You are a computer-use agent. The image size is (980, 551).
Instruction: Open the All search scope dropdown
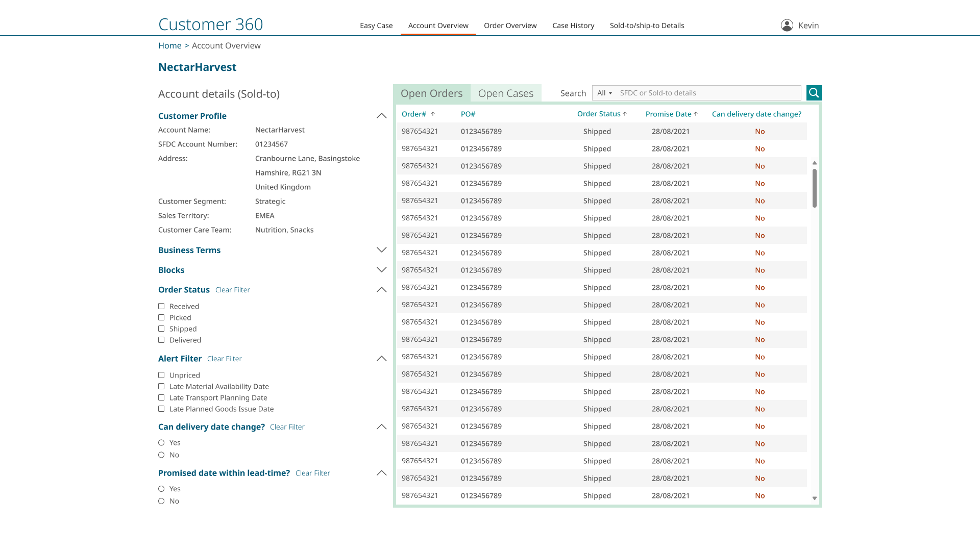click(604, 93)
